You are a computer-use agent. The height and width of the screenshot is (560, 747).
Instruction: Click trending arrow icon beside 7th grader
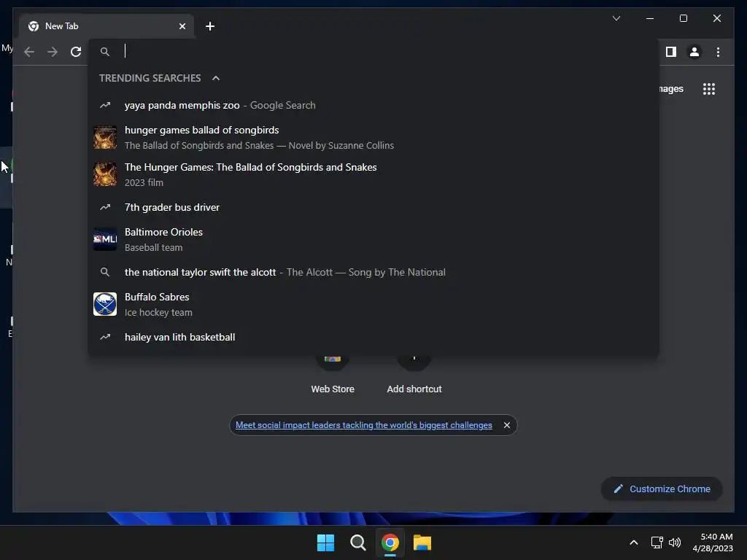(x=105, y=207)
